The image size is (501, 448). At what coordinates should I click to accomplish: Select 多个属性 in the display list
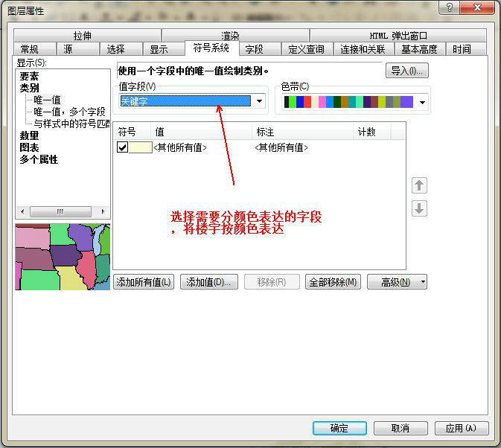(x=39, y=159)
